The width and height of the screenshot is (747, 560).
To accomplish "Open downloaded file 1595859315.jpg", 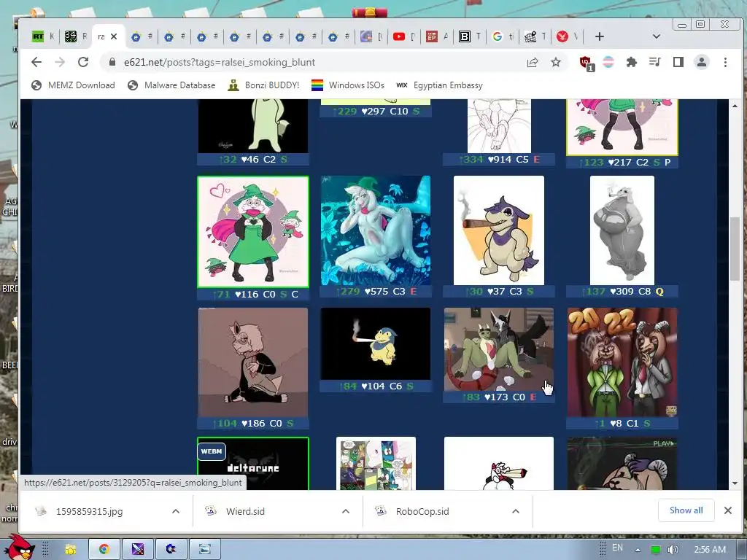I will (89, 511).
